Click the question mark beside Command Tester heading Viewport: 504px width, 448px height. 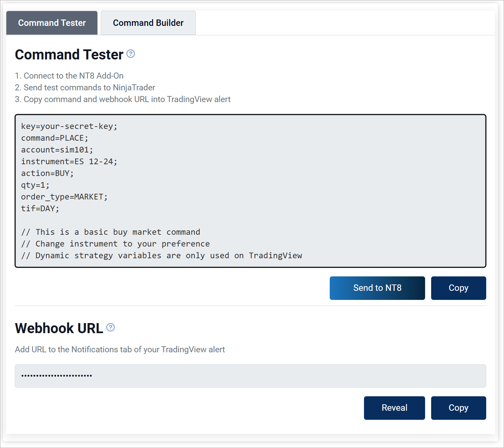tap(131, 54)
